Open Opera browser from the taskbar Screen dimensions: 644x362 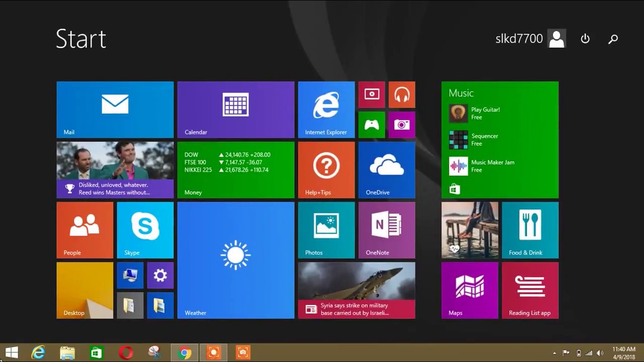tap(126, 353)
